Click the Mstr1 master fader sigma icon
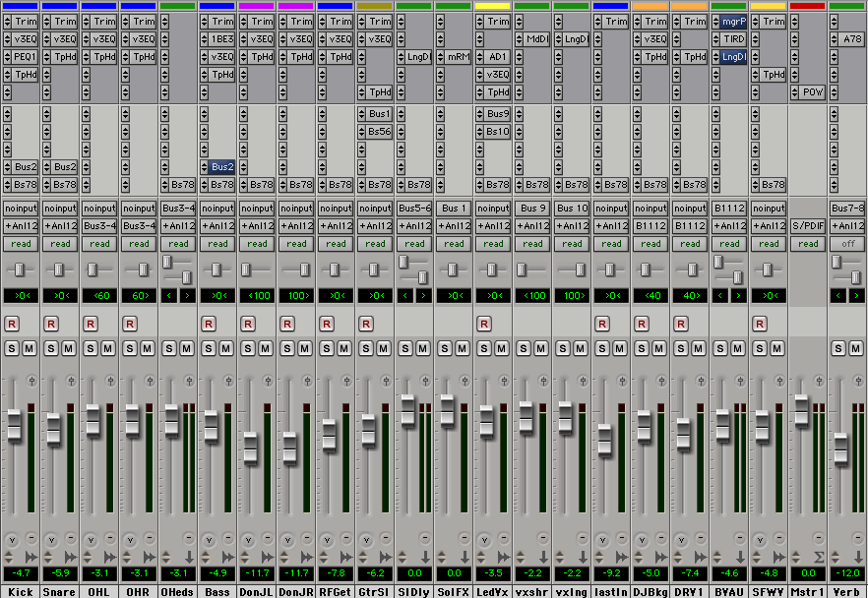Image resolution: width=868 pixels, height=598 pixels. 819,557
